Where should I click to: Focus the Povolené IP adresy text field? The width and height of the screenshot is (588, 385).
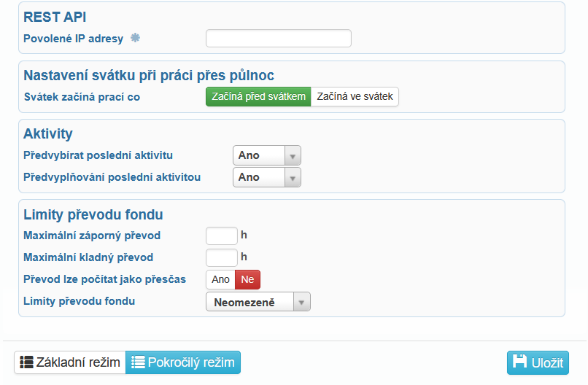pos(278,38)
